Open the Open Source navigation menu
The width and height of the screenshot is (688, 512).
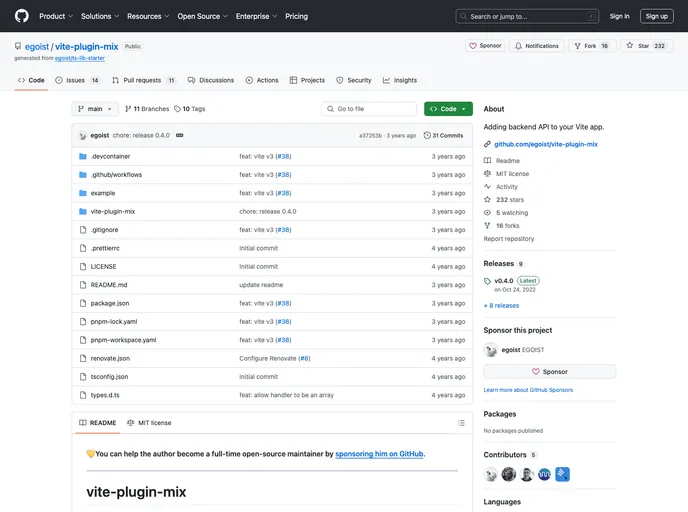coord(203,16)
